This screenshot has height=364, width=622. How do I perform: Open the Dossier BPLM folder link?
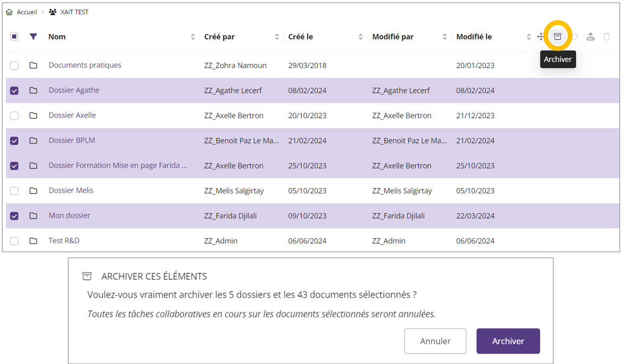click(x=72, y=140)
